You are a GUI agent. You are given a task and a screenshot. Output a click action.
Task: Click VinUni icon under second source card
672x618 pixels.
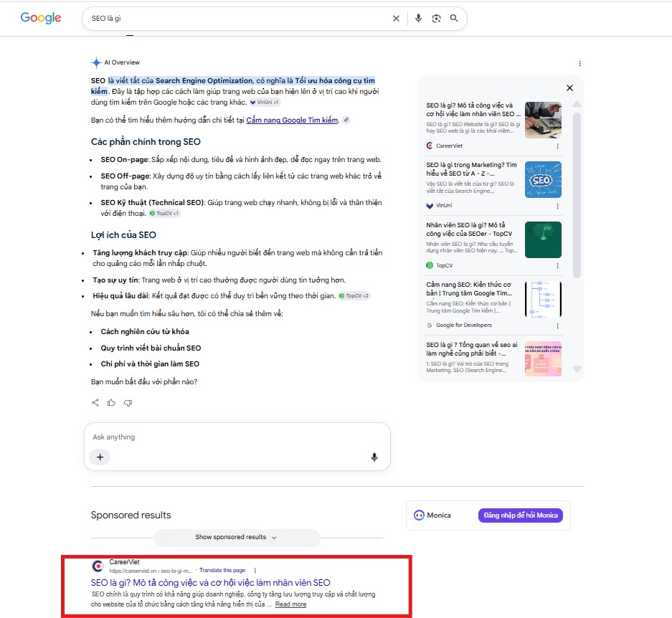click(430, 206)
